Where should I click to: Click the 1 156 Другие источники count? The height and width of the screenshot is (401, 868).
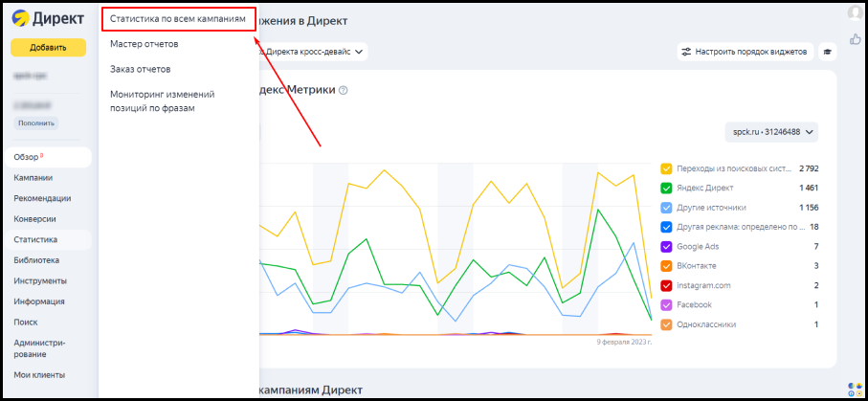[x=809, y=208]
